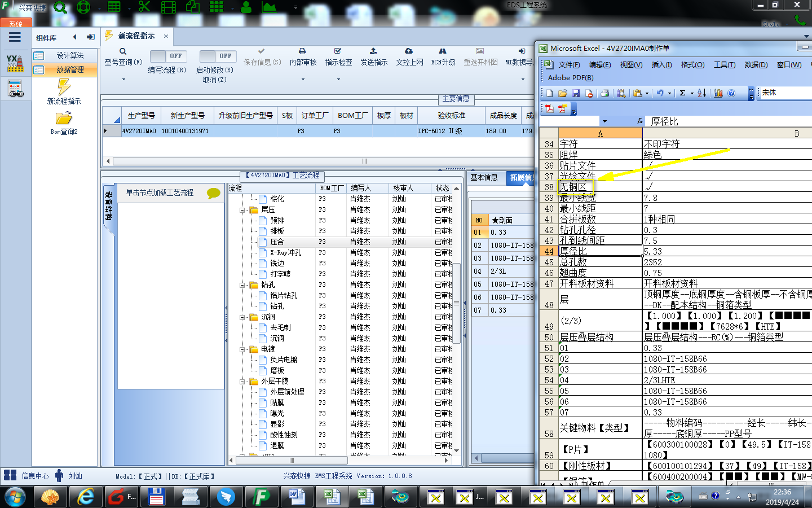Open Excel Name Box dropdown arrow
Image resolution: width=812 pixels, height=508 pixels.
click(604, 121)
